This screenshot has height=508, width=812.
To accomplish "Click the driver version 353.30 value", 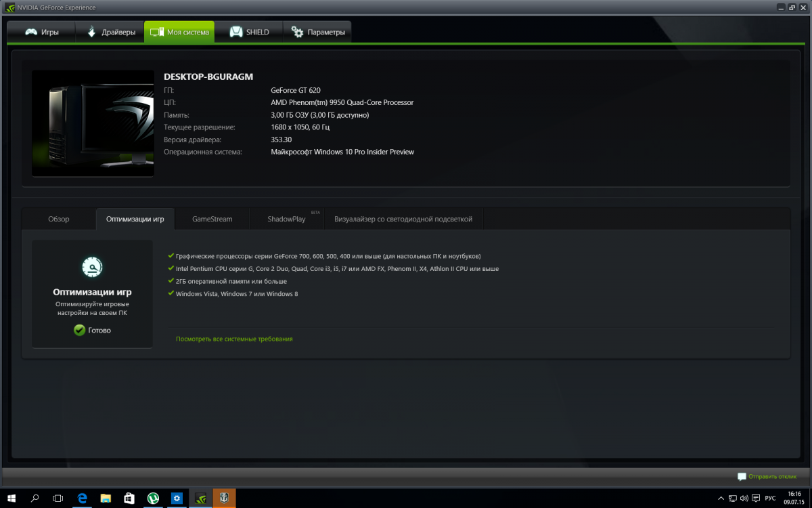I will 281,140.
